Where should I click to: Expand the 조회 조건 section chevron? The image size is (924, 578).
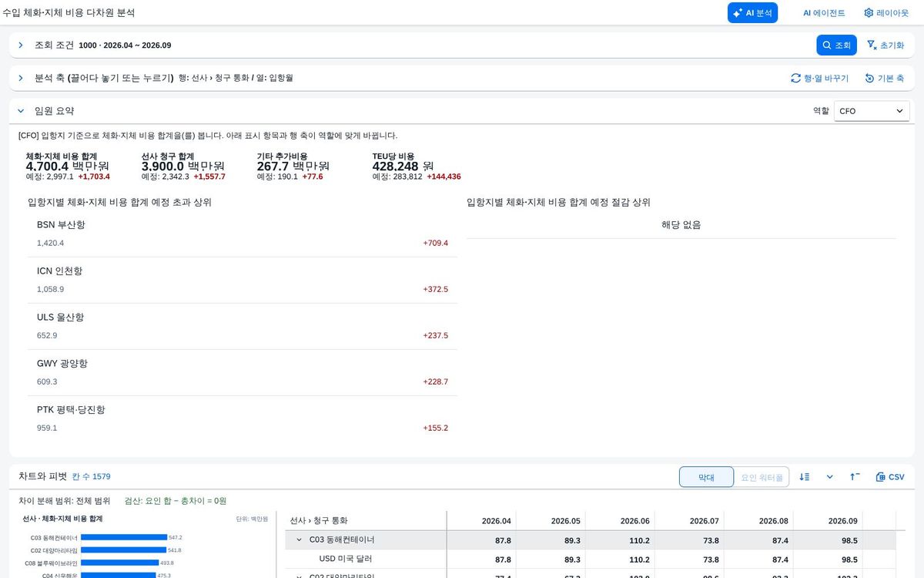(x=21, y=45)
